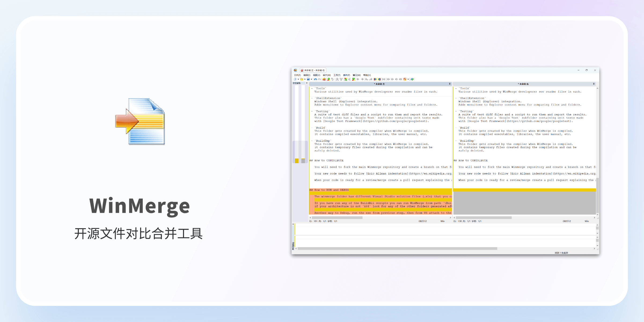Click the diff pane horizontal scrollbar thumb
The width and height of the screenshot is (644, 322).
pyautogui.click(x=397, y=248)
